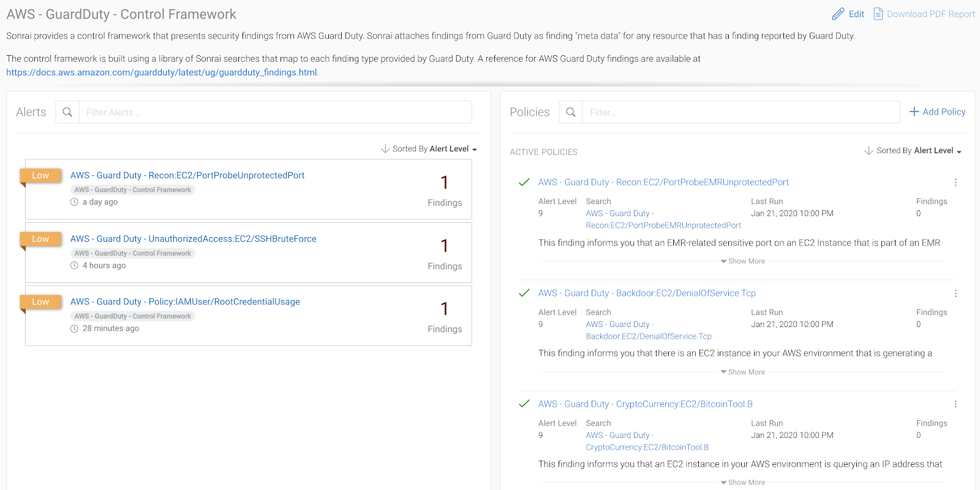The height and width of the screenshot is (490, 980).
Task: Open alert UnauthorizedAccess:EC2/SSHBruteForce
Action: [194, 239]
